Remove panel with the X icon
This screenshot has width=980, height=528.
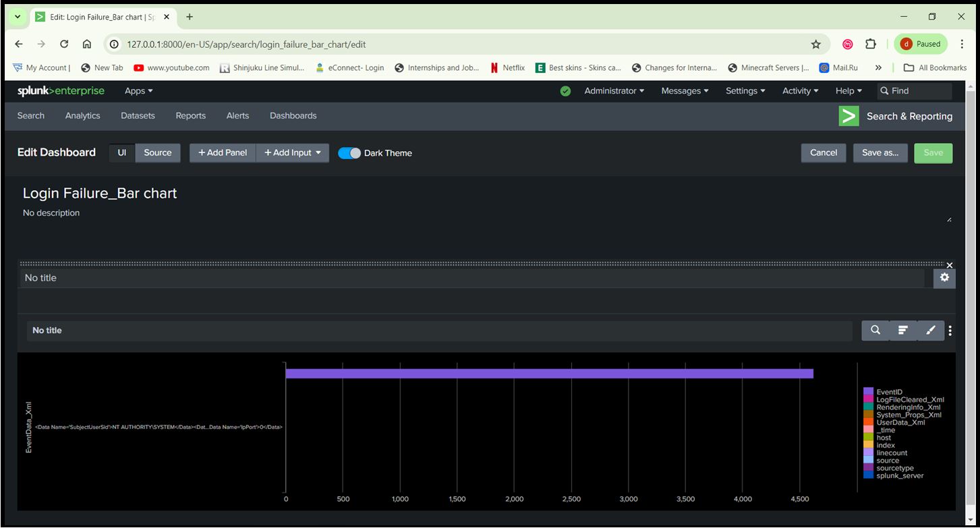(950, 265)
